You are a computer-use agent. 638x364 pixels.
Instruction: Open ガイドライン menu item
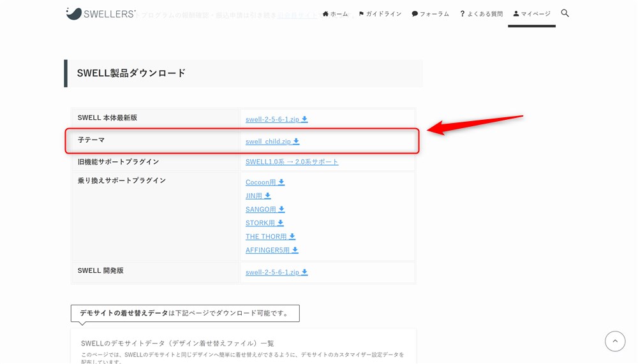pos(380,14)
